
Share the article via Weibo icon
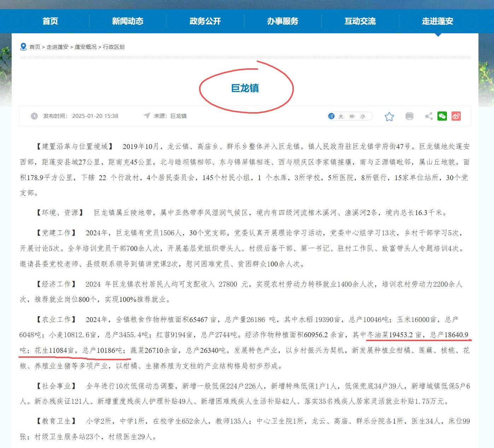456,116
